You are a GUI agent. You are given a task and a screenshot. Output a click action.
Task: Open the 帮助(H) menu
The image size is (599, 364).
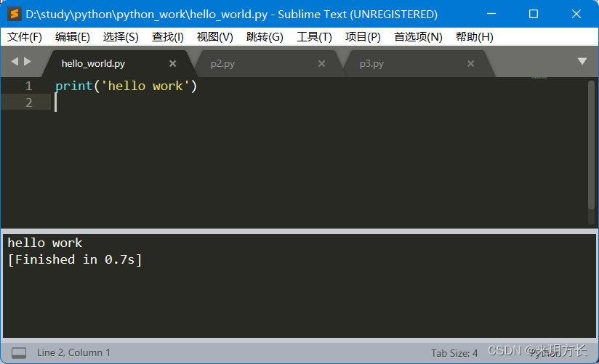click(x=474, y=37)
